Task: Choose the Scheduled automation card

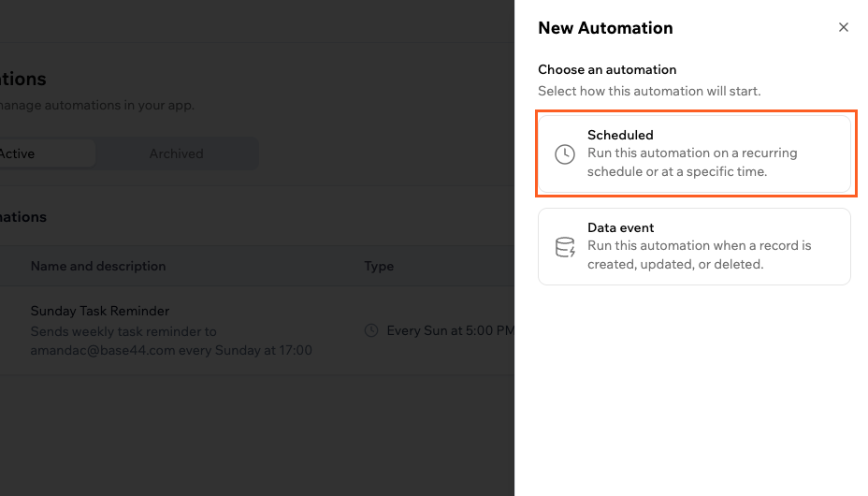Action: (694, 153)
